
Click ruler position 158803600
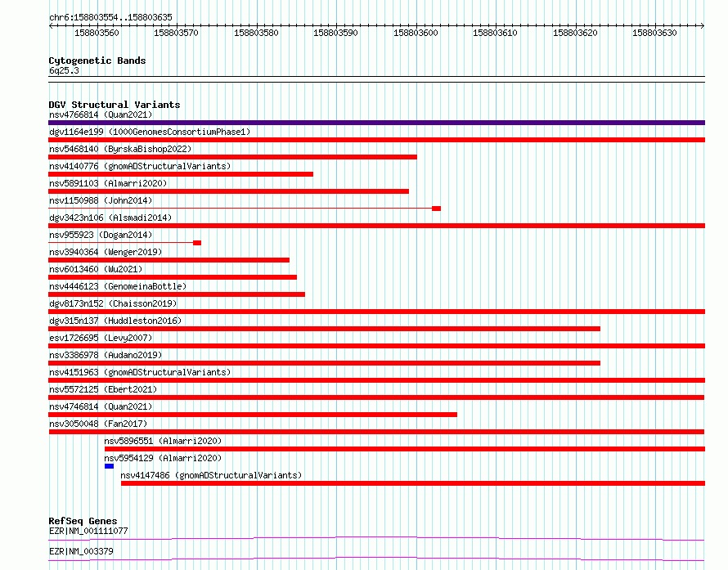coord(416,33)
